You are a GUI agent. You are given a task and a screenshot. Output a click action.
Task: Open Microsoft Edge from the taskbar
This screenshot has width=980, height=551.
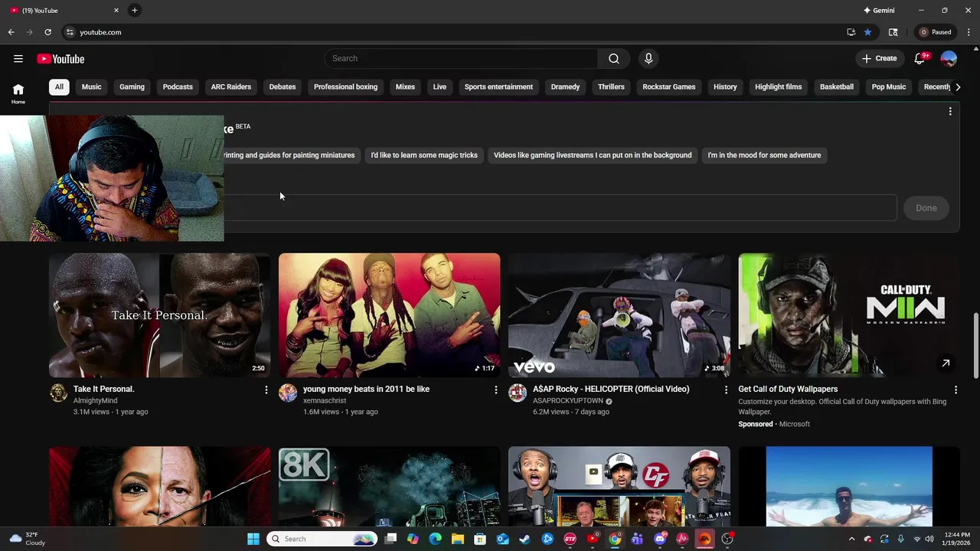click(x=436, y=539)
